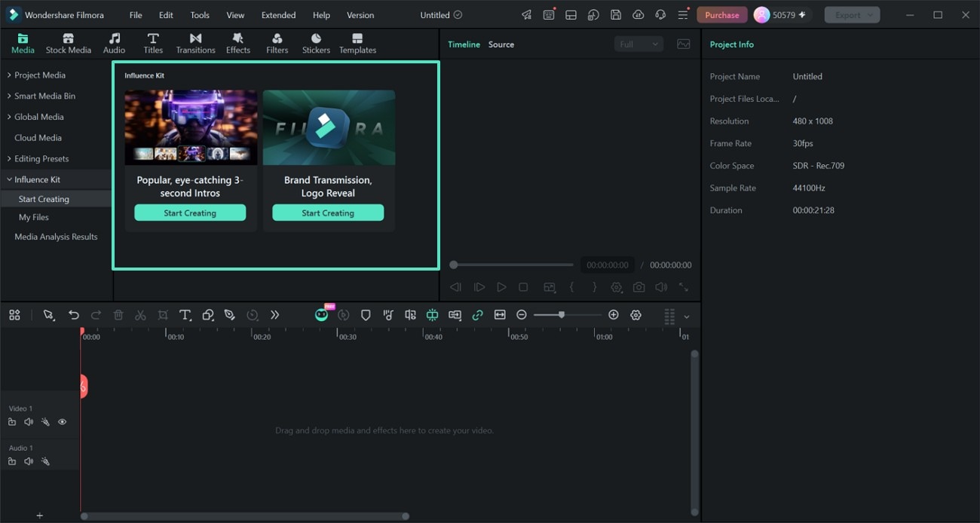Viewport: 980px width, 523px height.
Task: Click the timeline zoom slider handle
Action: [x=561, y=315]
